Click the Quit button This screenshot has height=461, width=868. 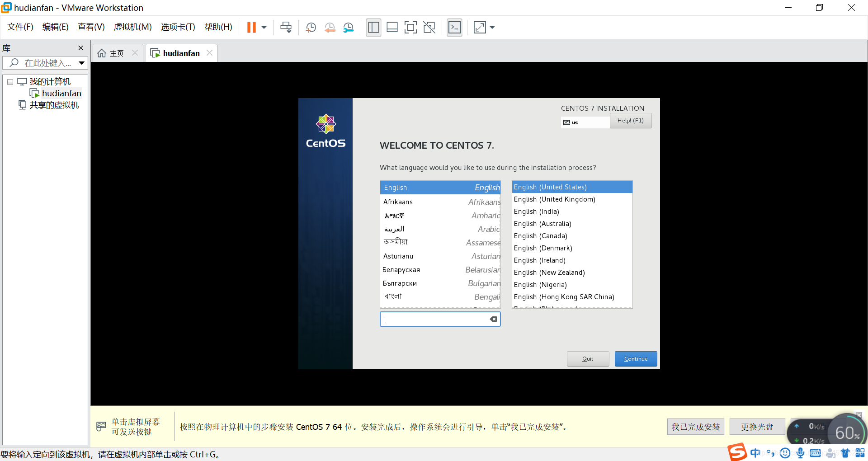point(588,359)
